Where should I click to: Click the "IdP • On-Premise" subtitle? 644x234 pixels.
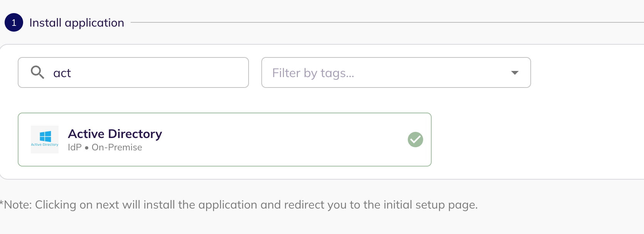tap(105, 148)
